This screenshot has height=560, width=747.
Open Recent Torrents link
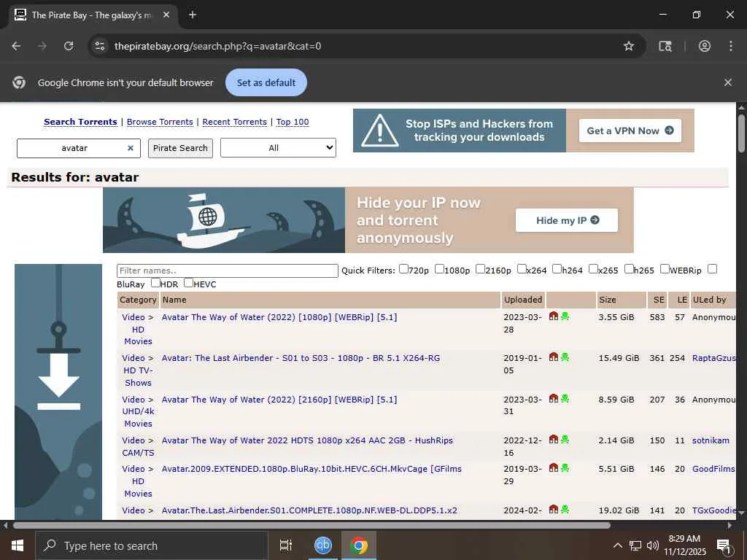[235, 122]
